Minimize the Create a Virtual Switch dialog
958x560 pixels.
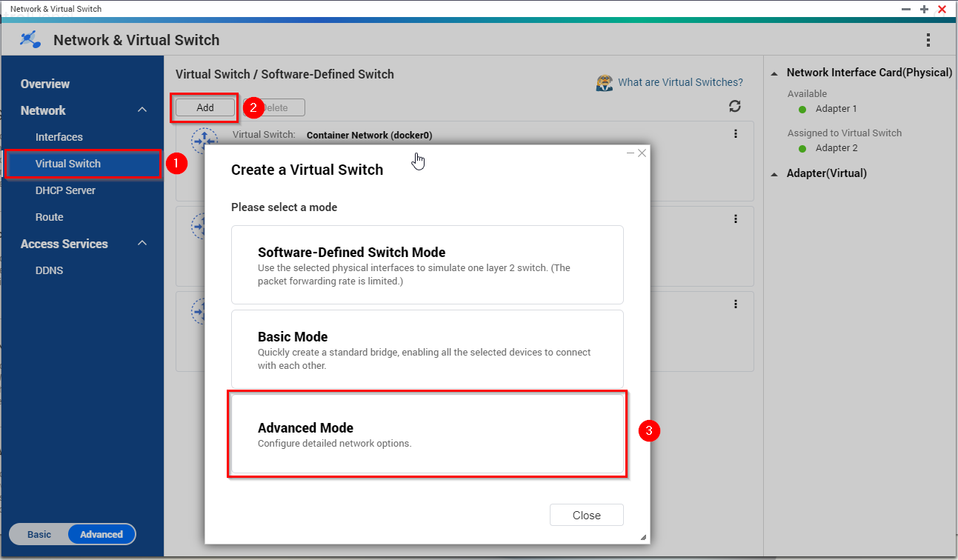pyautogui.click(x=631, y=153)
